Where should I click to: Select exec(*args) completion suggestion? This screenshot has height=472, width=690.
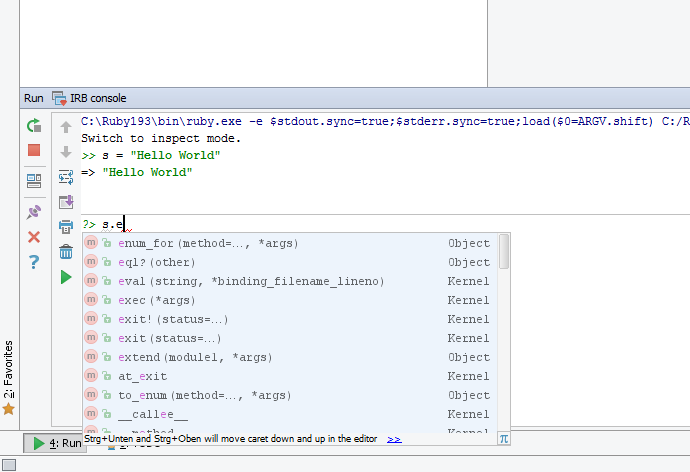(290, 300)
